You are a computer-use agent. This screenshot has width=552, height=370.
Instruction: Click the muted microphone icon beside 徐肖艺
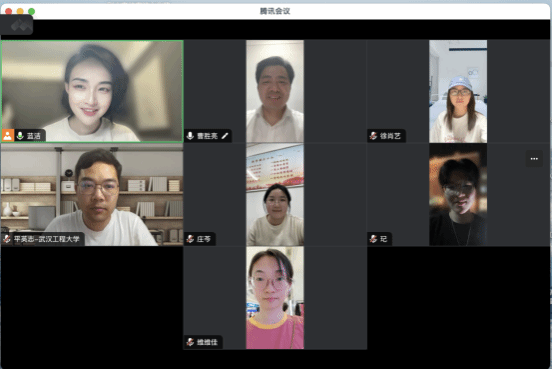[374, 136]
